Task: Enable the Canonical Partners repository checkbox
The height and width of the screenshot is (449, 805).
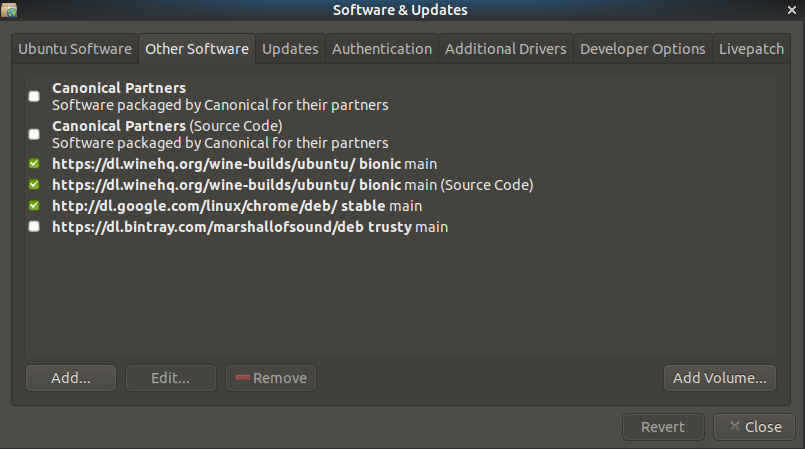Action: 34,96
